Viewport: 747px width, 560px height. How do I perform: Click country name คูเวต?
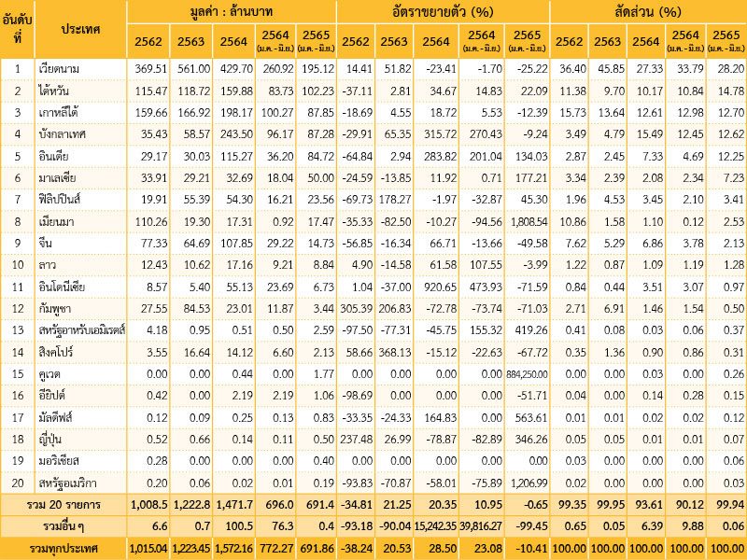click(x=49, y=374)
